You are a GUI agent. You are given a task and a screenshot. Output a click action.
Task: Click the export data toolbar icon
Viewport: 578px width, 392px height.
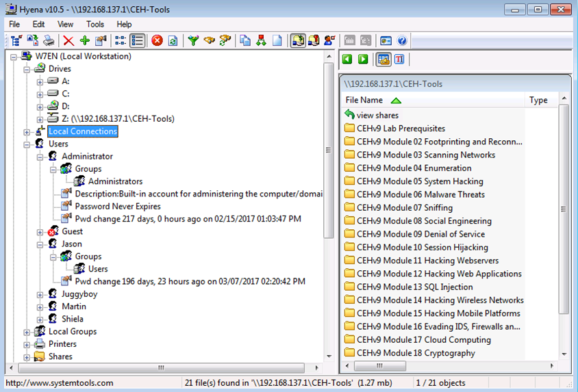pyautogui.click(x=32, y=40)
